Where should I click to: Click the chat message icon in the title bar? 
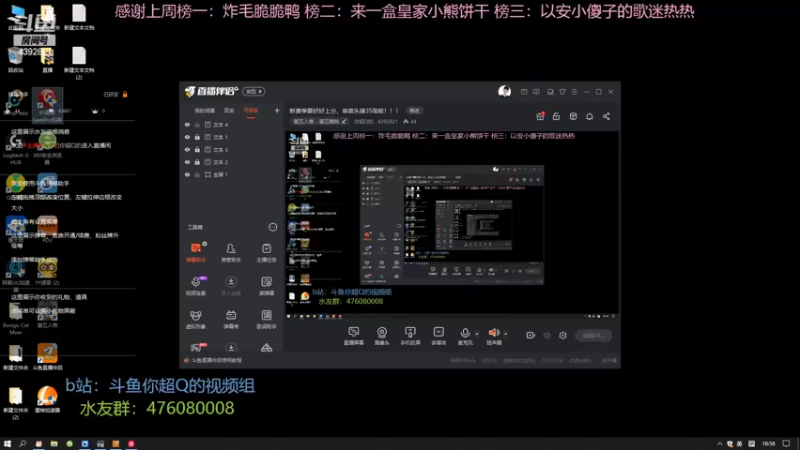536,92
